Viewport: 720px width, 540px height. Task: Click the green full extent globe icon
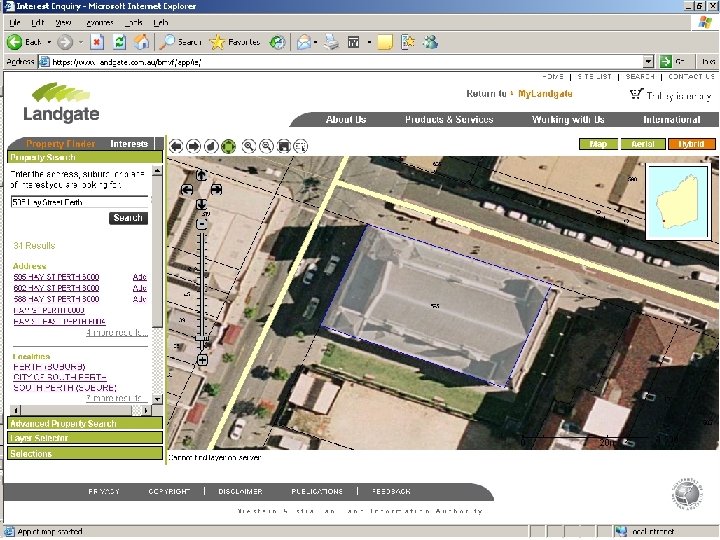tap(228, 145)
